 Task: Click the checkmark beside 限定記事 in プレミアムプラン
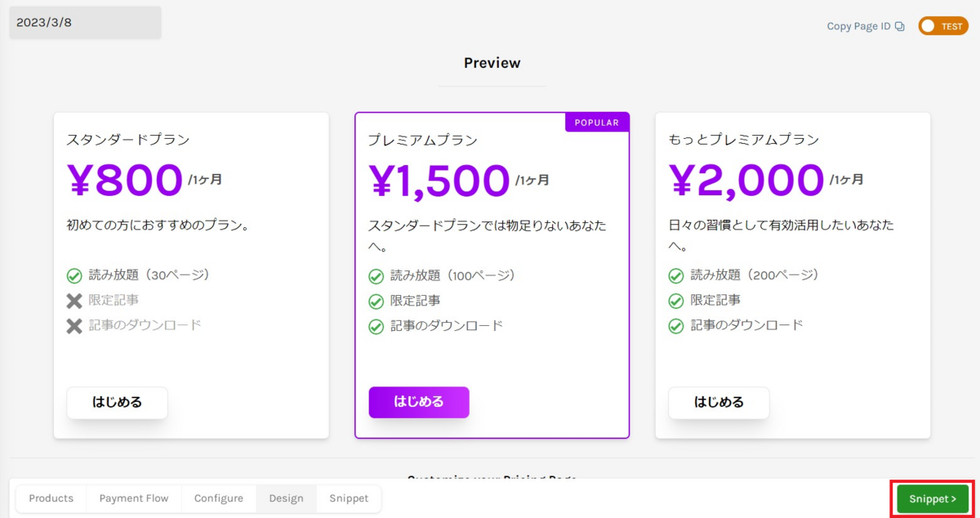coord(376,301)
